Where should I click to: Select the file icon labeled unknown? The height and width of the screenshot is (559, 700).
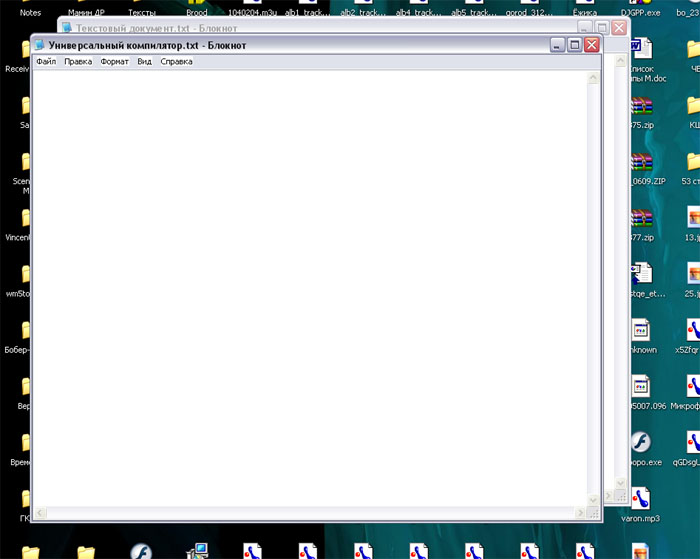641,330
